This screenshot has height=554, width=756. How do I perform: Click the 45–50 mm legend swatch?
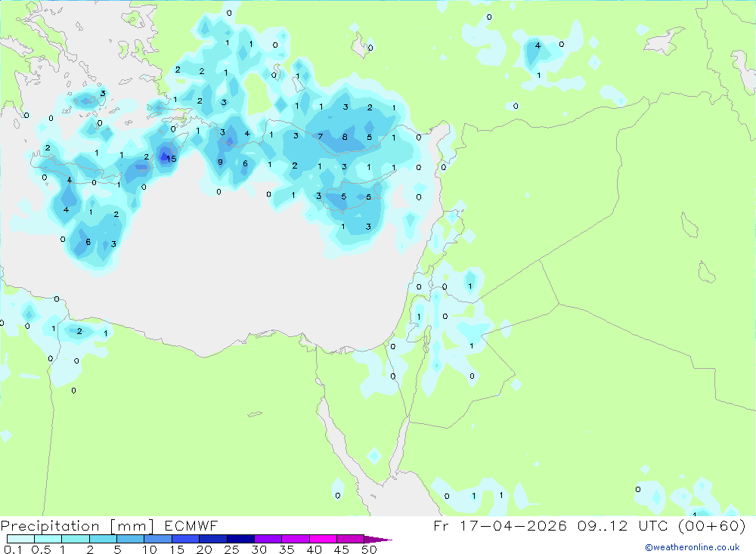click(x=351, y=539)
